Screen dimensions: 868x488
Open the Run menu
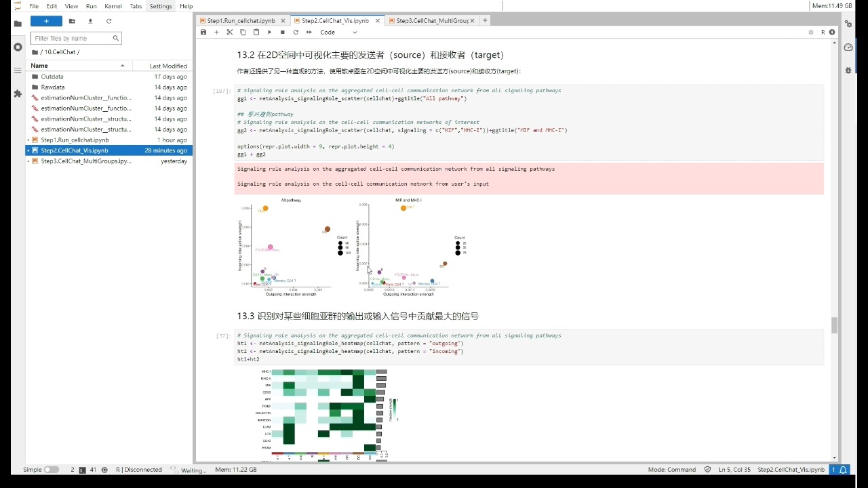pyautogui.click(x=91, y=6)
